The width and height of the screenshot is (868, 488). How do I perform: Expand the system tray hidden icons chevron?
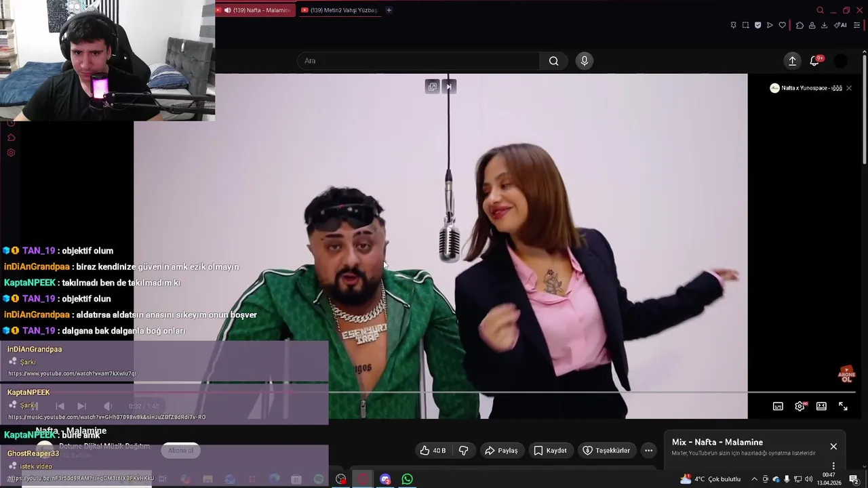(754, 479)
